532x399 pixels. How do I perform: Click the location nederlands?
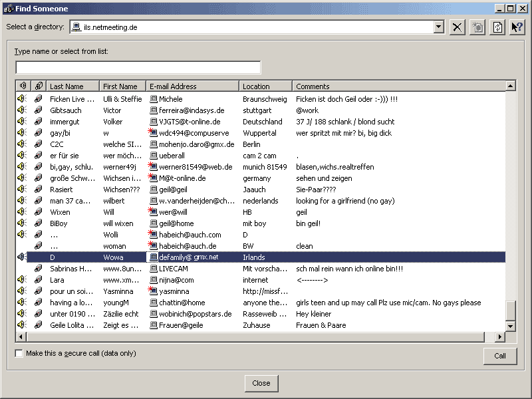(x=260, y=201)
